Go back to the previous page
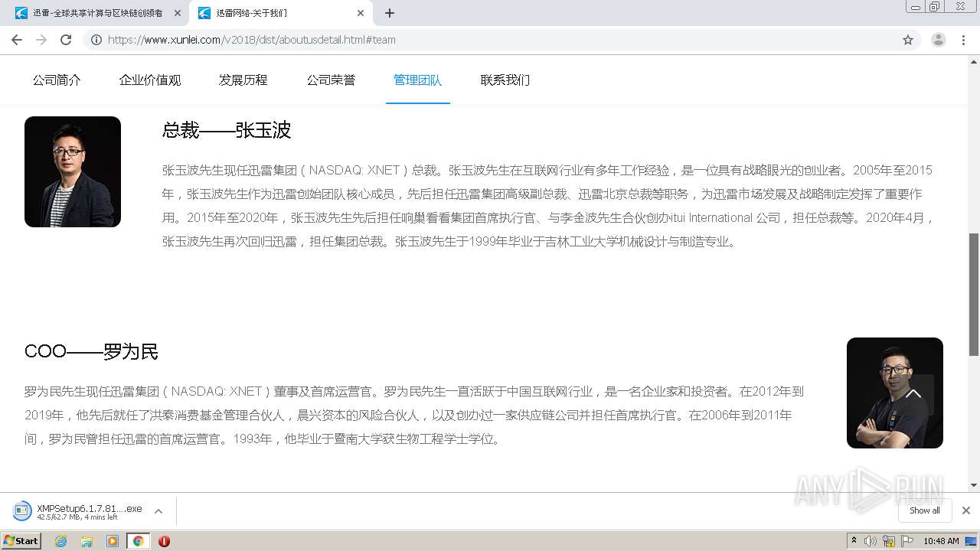980x551 pixels. pyautogui.click(x=17, y=40)
